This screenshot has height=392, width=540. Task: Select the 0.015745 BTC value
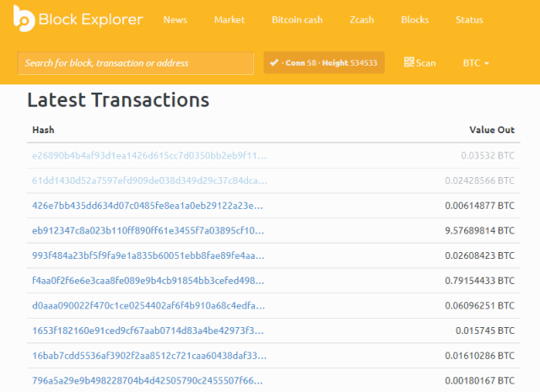tap(485, 330)
